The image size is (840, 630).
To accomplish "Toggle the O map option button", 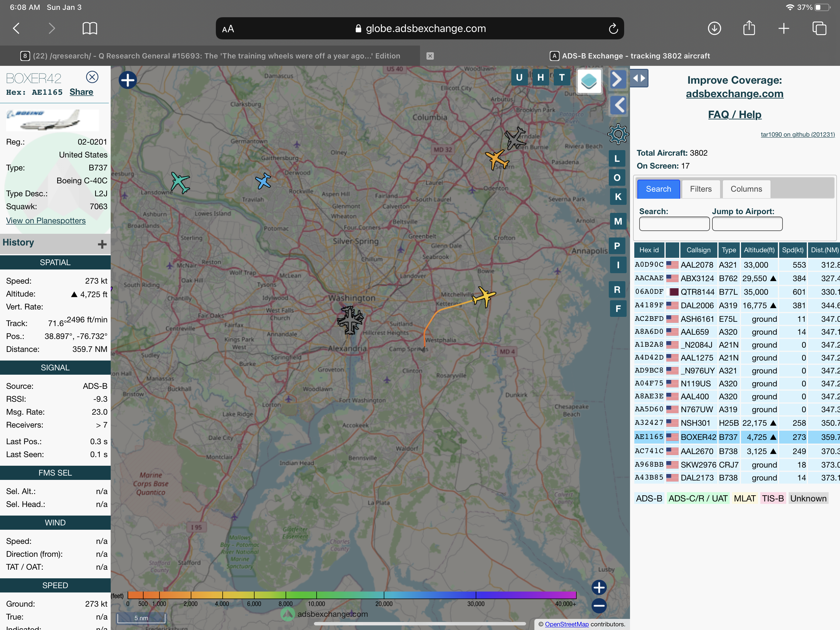I will (x=617, y=177).
